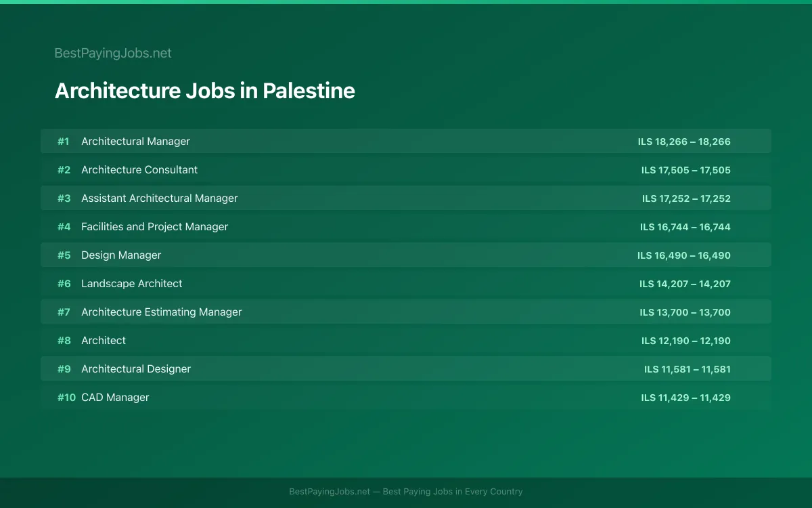Click the #8 rank number
Image resolution: width=812 pixels, height=508 pixels.
64,341
